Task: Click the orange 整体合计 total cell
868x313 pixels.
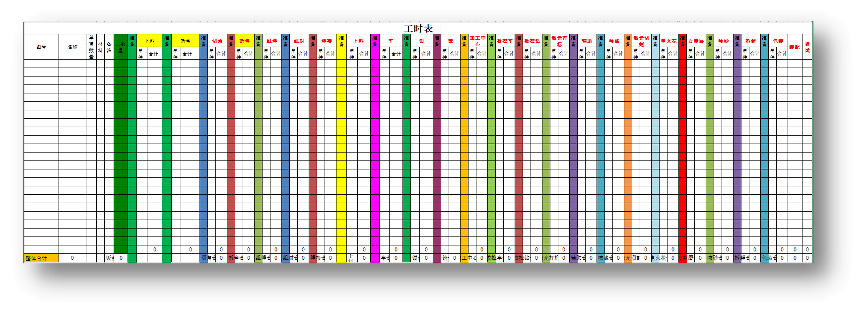Action: 41,258
